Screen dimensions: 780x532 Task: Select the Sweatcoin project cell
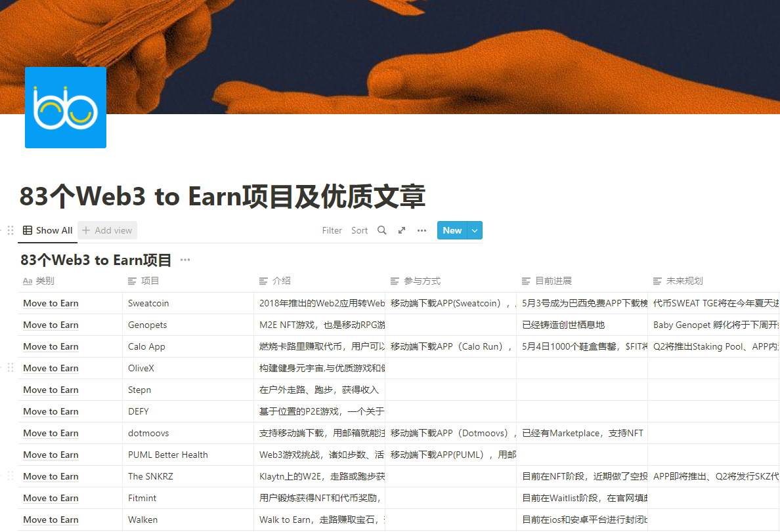point(188,303)
